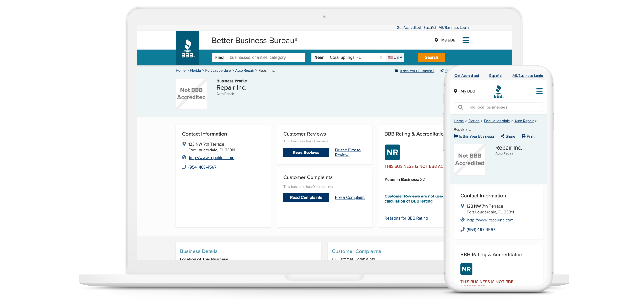Click My BBB link on laptop
This screenshot has width=644, height=307.
pos(448,40)
